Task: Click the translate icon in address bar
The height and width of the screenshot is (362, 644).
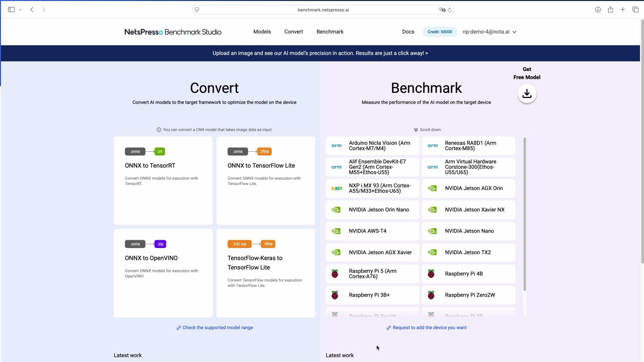Action: click(x=442, y=10)
